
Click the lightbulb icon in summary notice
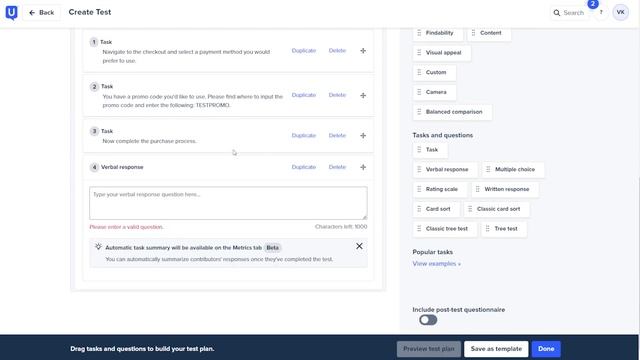point(98,247)
